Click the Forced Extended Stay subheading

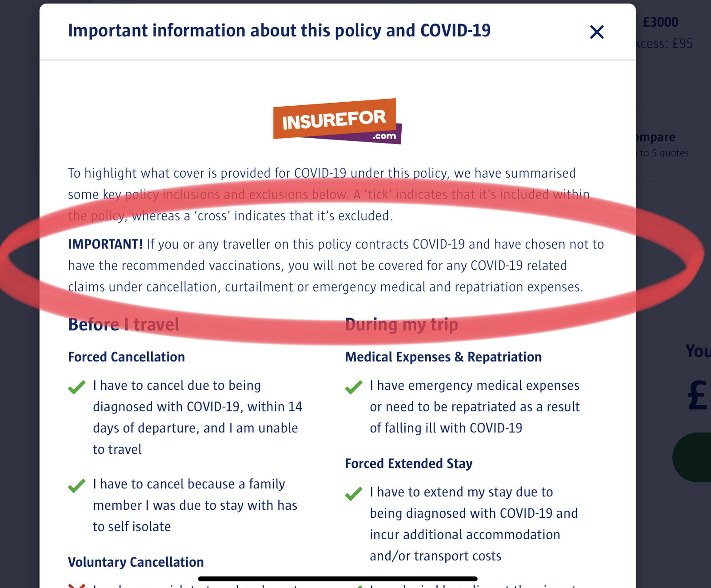(x=408, y=464)
